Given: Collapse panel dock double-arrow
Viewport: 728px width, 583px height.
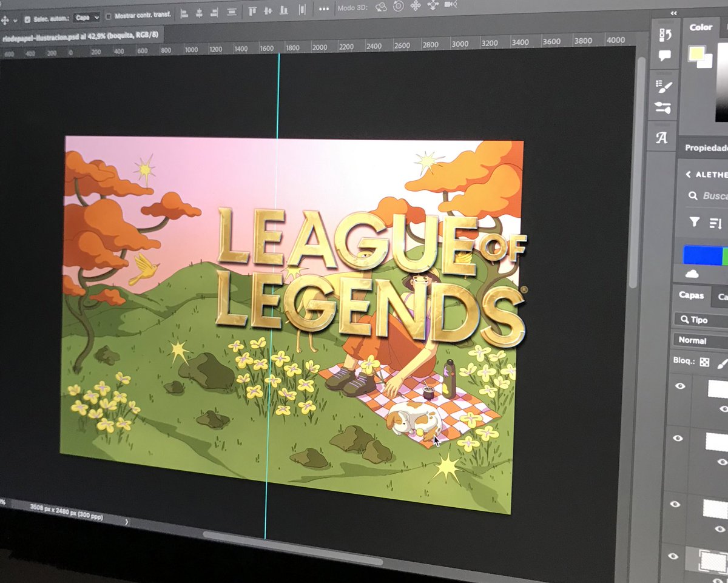Looking at the screenshot, I should coord(673,13).
